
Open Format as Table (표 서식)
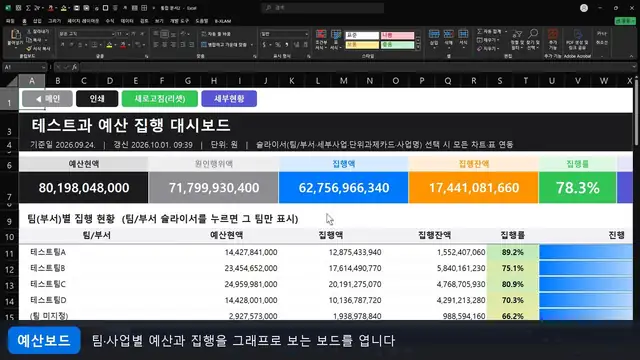coord(336,40)
